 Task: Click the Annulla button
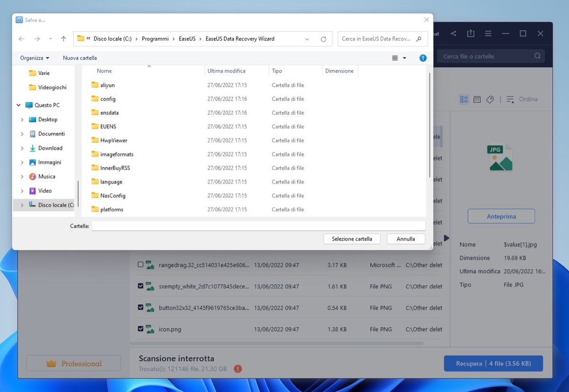(406, 239)
